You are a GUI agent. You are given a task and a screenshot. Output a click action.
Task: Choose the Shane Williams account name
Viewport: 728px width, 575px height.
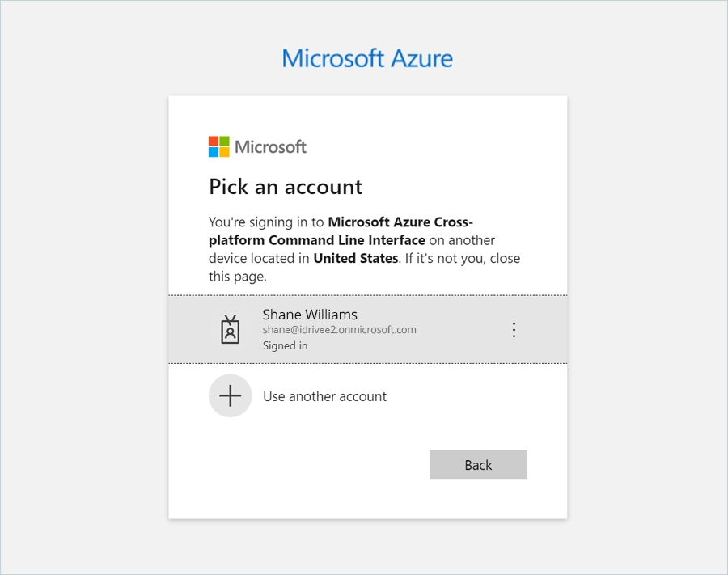[x=310, y=315]
